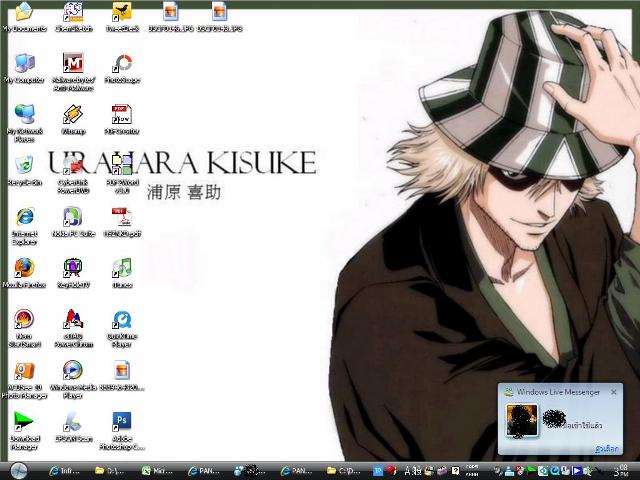Image resolution: width=640 pixels, height=480 pixels.
Task: Click the blue language indicator on taskbar
Action: click(x=378, y=471)
